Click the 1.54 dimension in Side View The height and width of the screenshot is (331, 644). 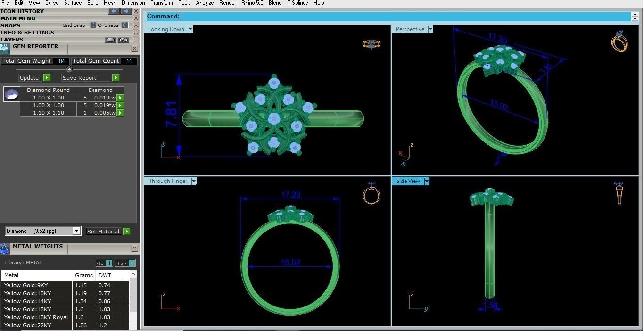pyautogui.click(x=491, y=305)
